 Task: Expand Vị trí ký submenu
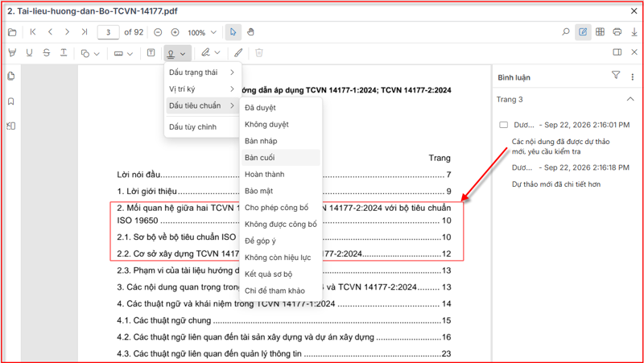[202, 89]
